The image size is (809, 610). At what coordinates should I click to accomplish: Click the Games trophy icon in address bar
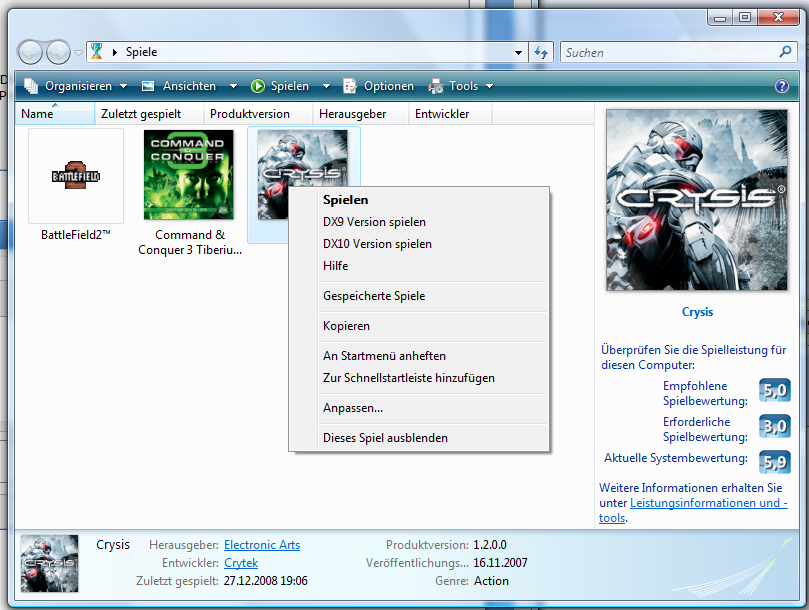click(x=96, y=52)
